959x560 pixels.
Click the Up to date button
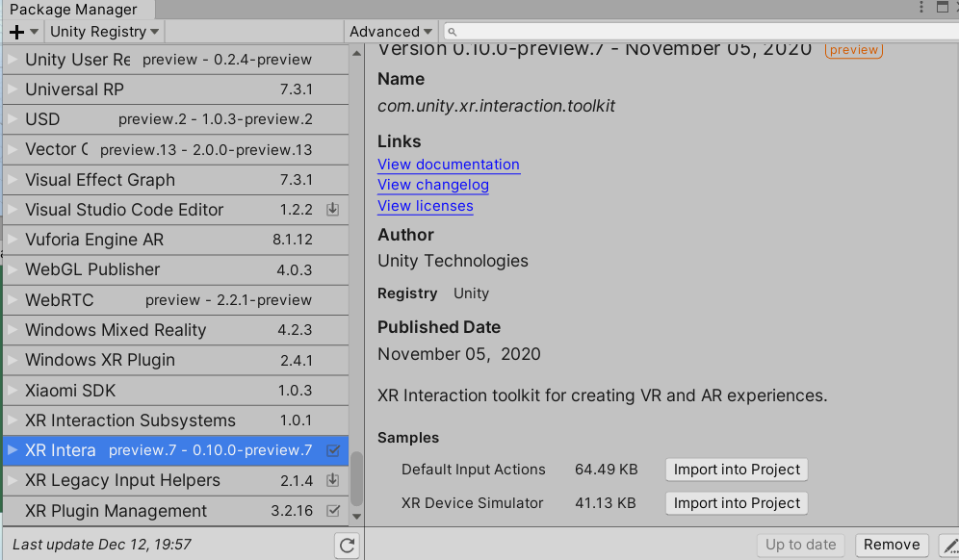click(800, 545)
